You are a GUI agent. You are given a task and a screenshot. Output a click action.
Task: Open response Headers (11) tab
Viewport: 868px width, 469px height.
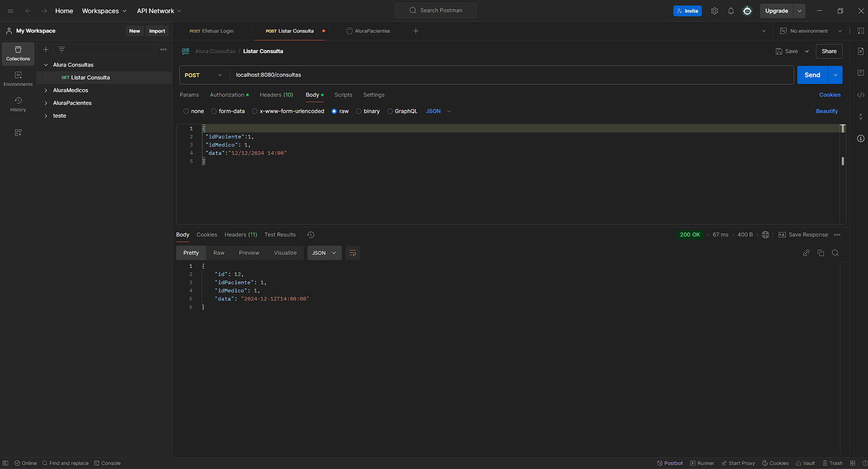point(241,235)
